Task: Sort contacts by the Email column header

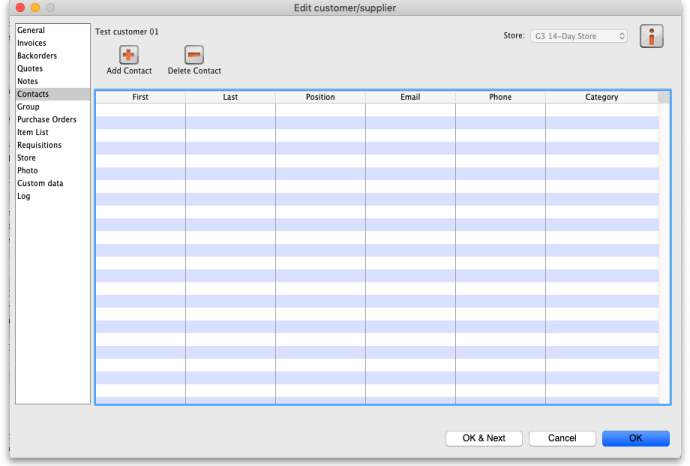Action: click(x=410, y=97)
